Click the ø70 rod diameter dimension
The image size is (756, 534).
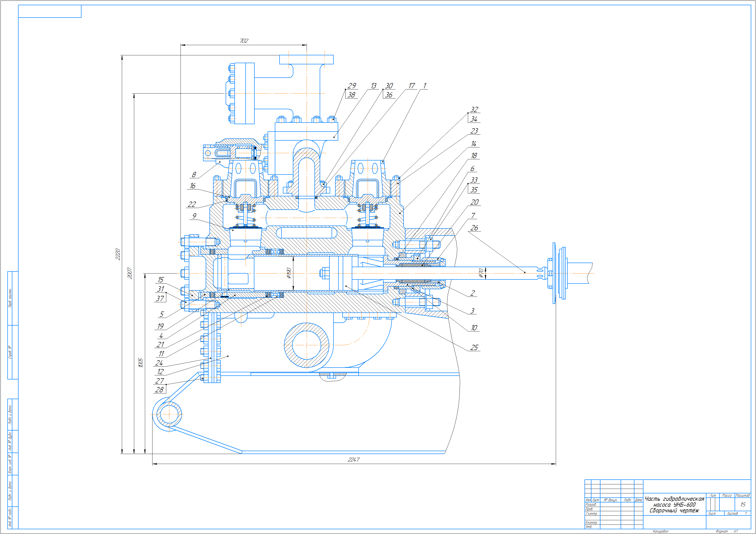481,273
